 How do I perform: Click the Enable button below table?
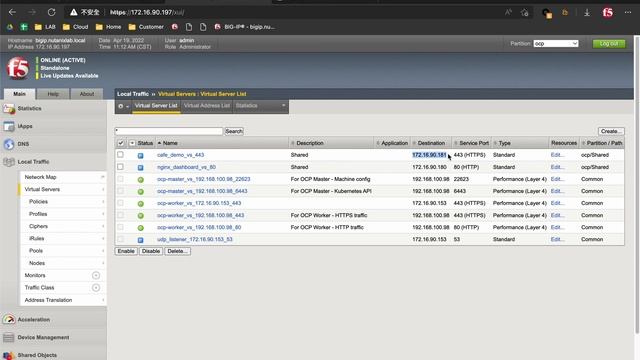(x=126, y=251)
